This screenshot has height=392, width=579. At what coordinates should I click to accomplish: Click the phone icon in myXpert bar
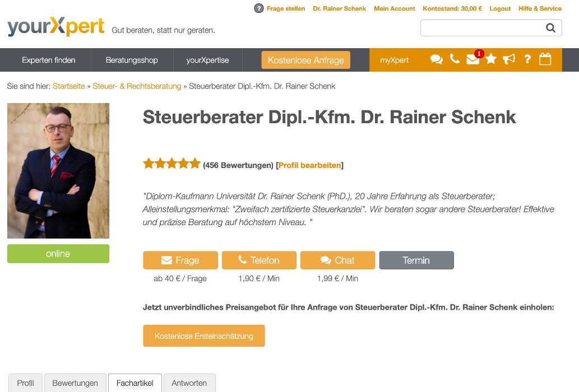[x=455, y=59]
